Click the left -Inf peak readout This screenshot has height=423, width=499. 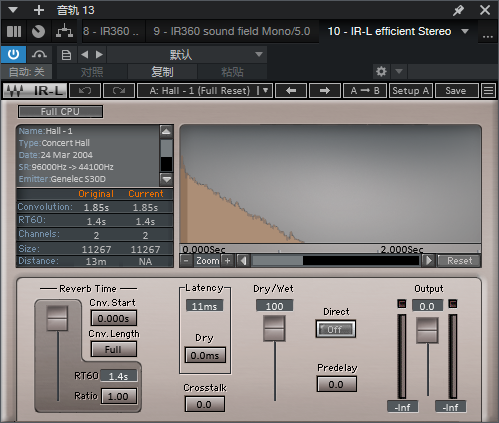tap(402, 407)
